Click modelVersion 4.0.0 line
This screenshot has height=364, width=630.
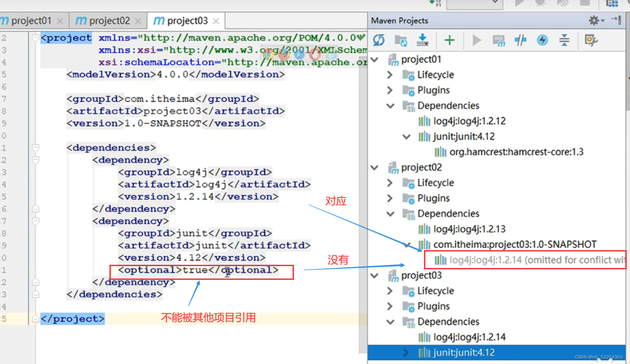click(176, 75)
